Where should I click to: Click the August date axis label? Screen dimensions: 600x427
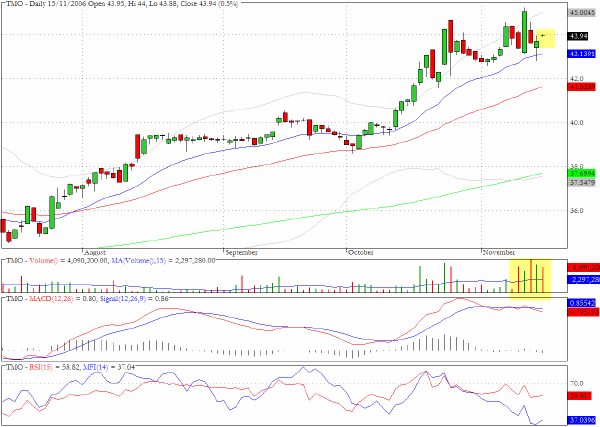pyautogui.click(x=95, y=253)
